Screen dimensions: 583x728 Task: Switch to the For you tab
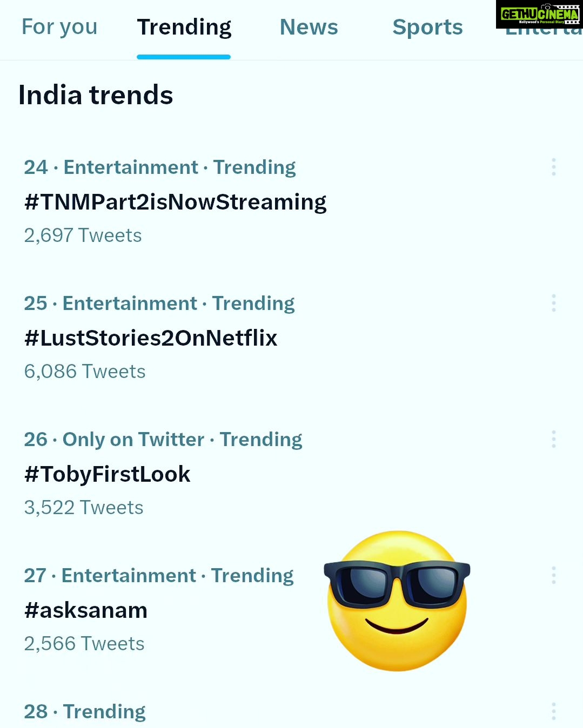59,27
